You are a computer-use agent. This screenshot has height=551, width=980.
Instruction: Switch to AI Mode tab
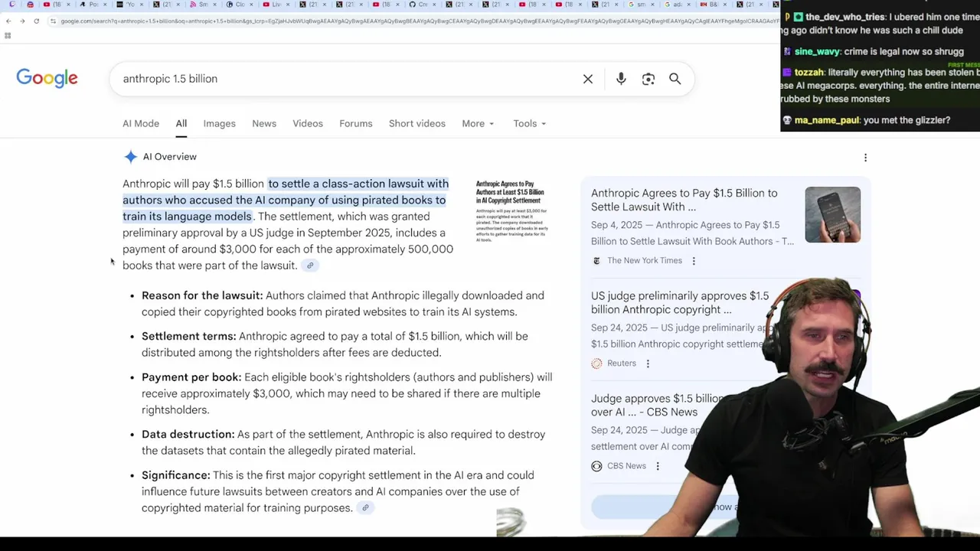point(141,123)
